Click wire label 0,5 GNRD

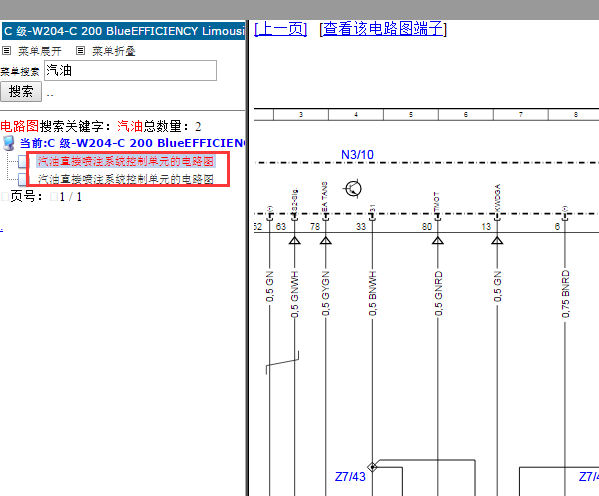click(x=438, y=293)
